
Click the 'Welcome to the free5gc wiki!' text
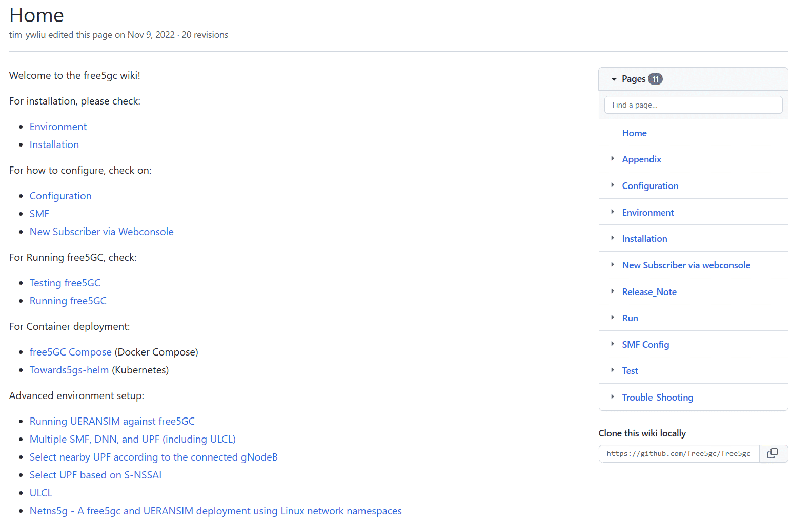coord(75,75)
